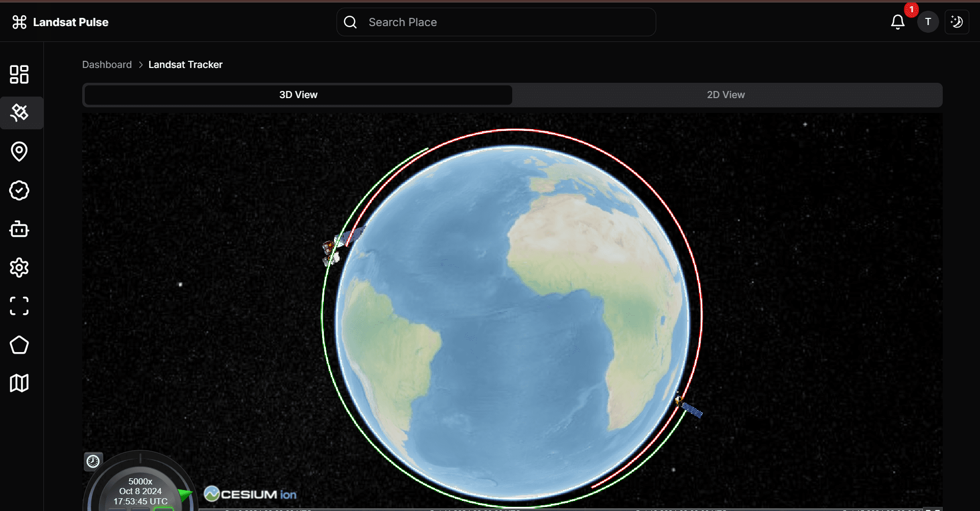Open the folded map sidebar icon
Screen dimensions: 980x511
click(19, 383)
